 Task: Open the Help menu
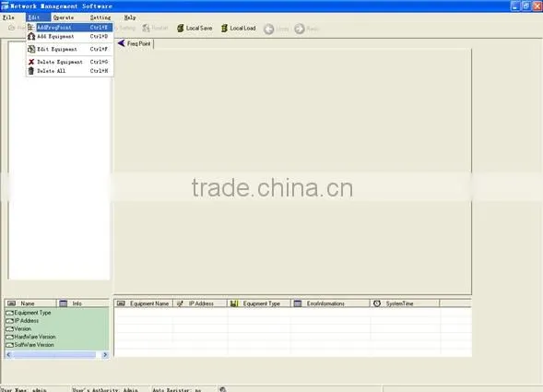click(130, 18)
